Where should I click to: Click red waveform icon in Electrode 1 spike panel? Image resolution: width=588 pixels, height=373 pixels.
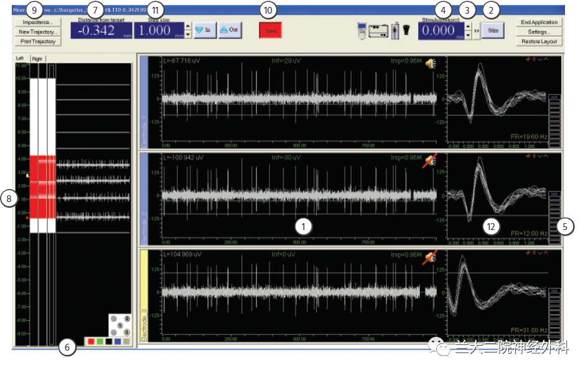(528, 59)
